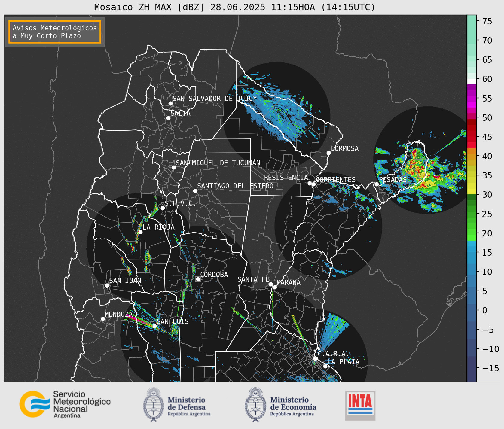Click the La Plata city marker
The height and width of the screenshot is (429, 504).
click(325, 366)
